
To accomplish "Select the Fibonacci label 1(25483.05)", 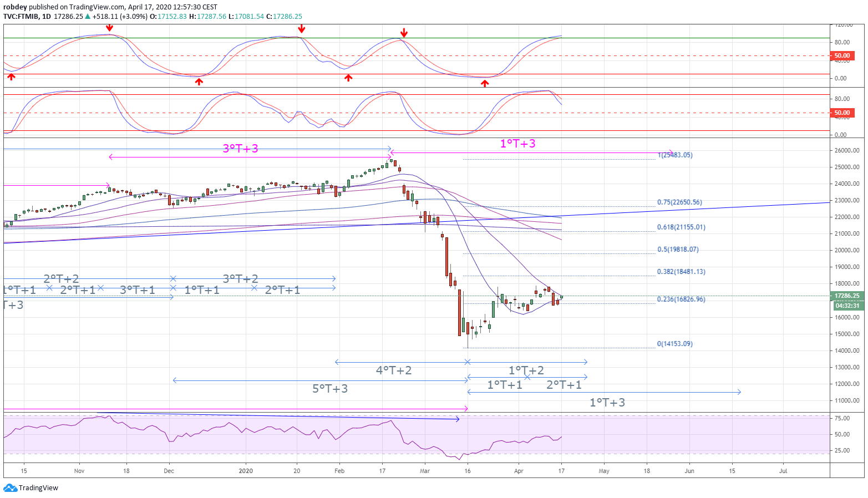I will coord(675,155).
